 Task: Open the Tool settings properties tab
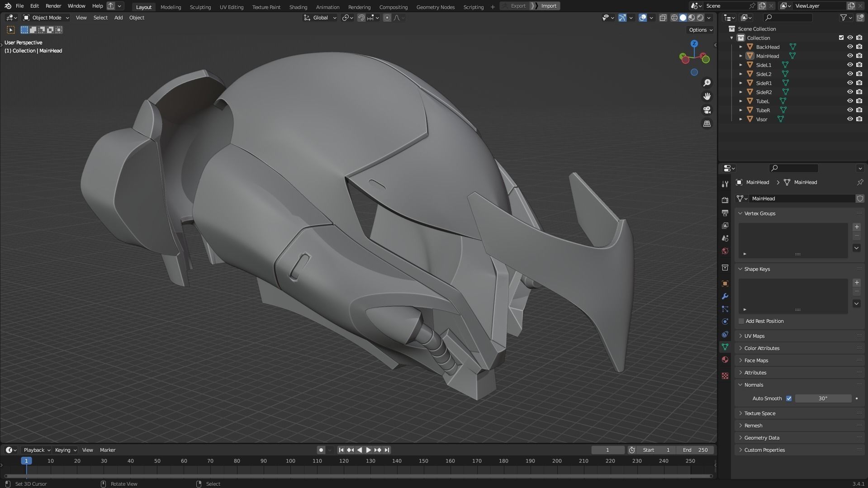click(725, 184)
